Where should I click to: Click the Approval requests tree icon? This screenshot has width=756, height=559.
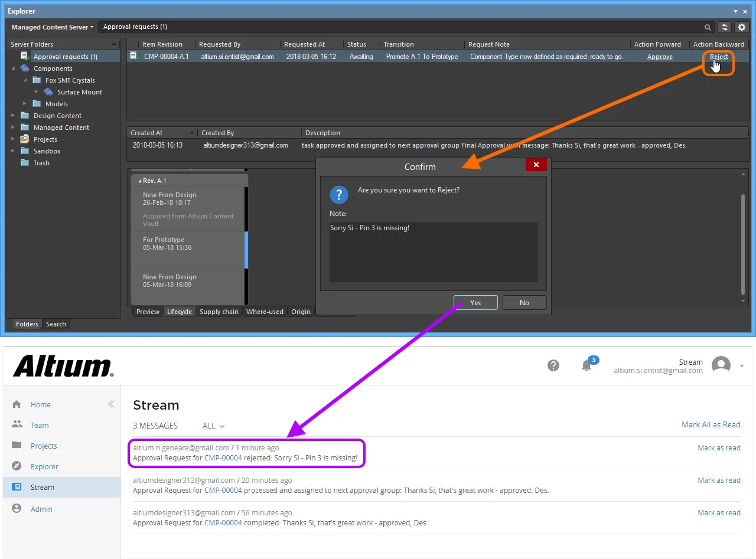click(24, 56)
